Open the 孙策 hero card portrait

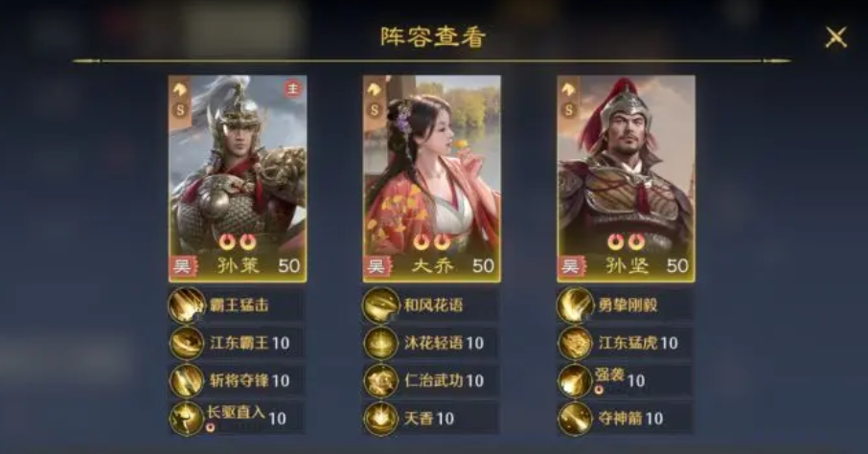tap(238, 179)
